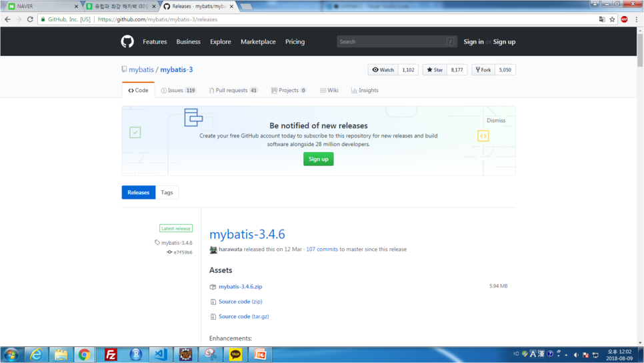The width and height of the screenshot is (644, 363).
Task: Open File Explorer from the taskbar
Action: [61, 354]
